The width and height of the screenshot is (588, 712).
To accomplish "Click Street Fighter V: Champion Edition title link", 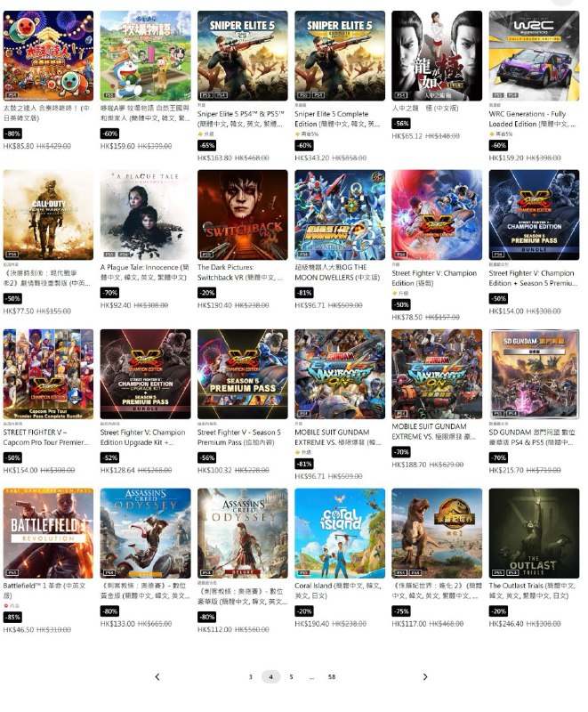I will [434, 278].
